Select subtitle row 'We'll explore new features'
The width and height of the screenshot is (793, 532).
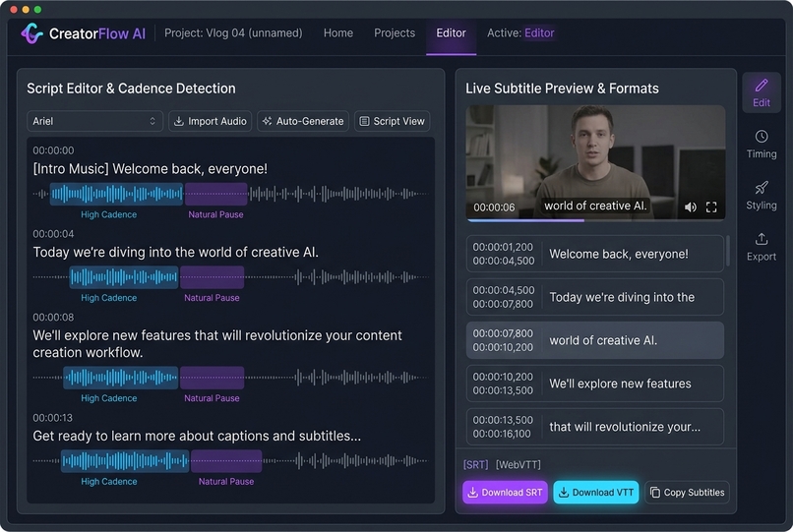click(594, 384)
